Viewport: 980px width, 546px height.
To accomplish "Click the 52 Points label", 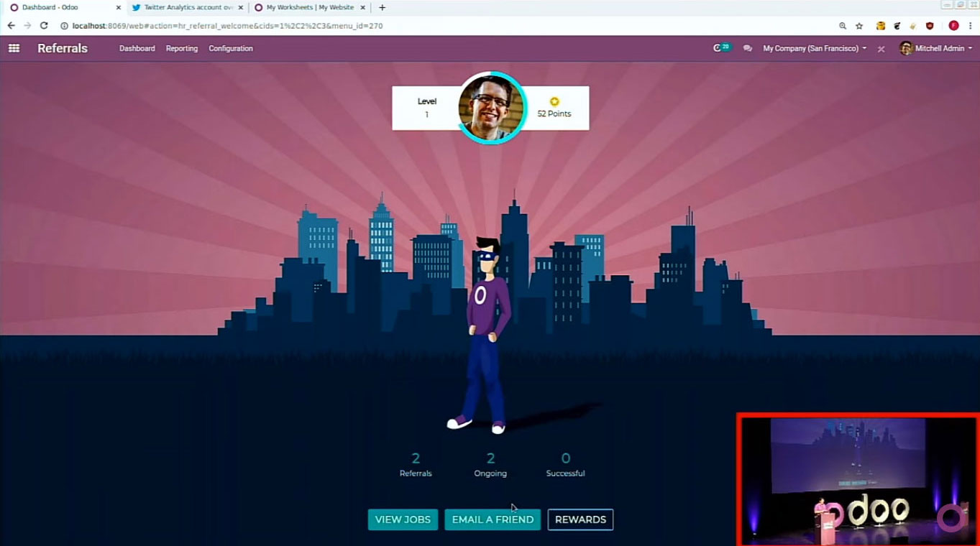I will pyautogui.click(x=554, y=114).
